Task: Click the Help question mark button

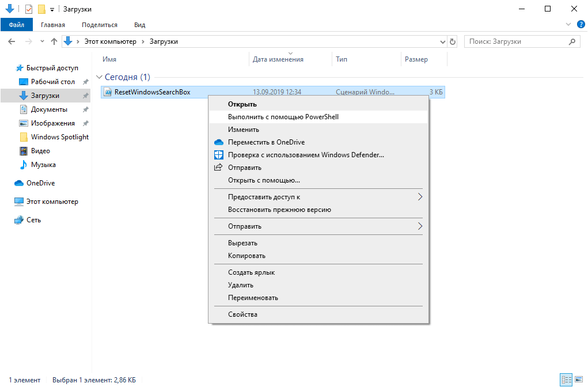Action: coord(581,24)
